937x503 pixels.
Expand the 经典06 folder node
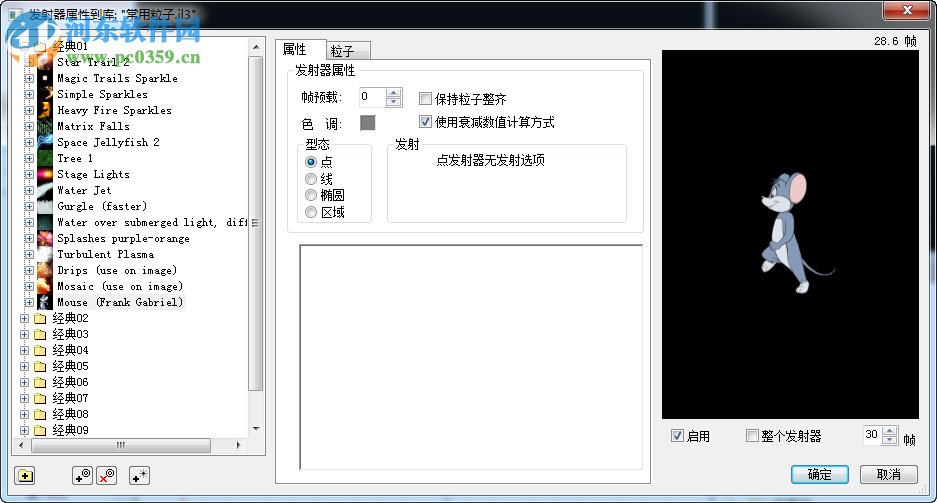25,382
